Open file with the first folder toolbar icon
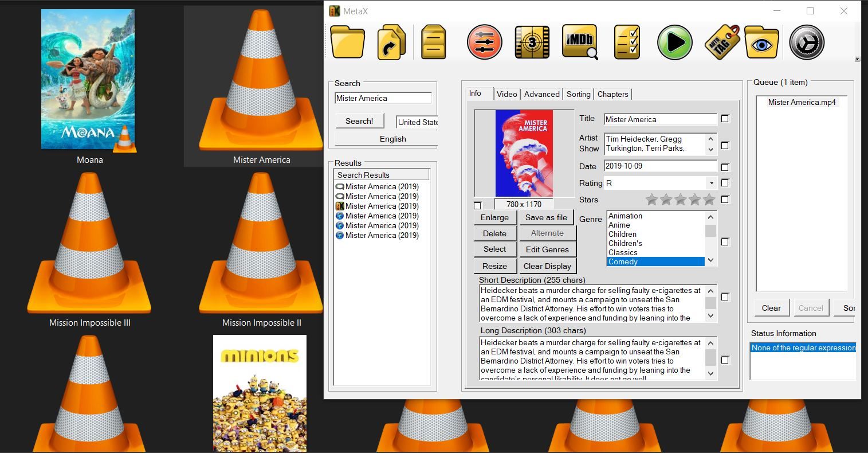 (347, 42)
